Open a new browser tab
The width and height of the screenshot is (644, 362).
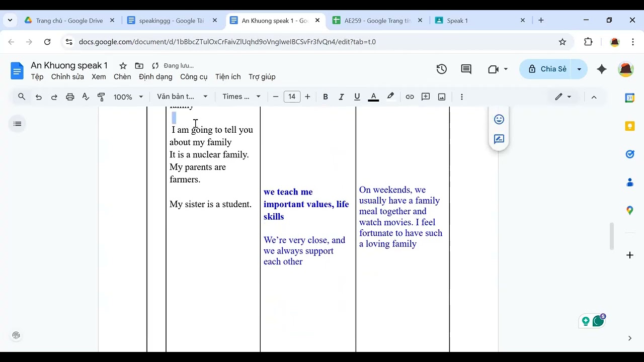(x=541, y=21)
